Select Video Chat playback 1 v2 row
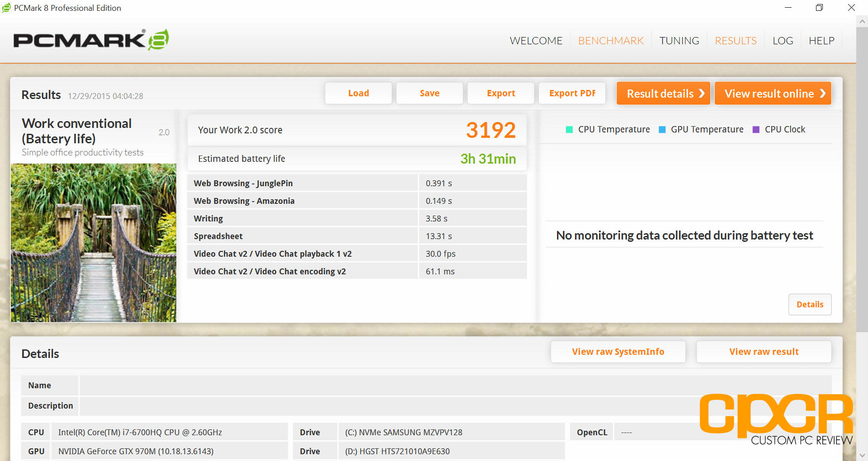Viewport: 868px width, 461px height. point(357,254)
